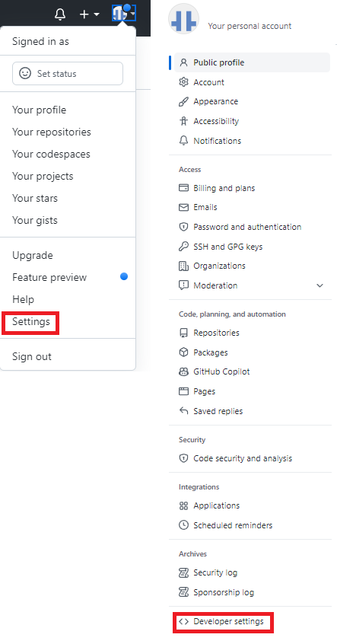
Task: Click the SSH and GPG keys icon
Action: tap(183, 247)
